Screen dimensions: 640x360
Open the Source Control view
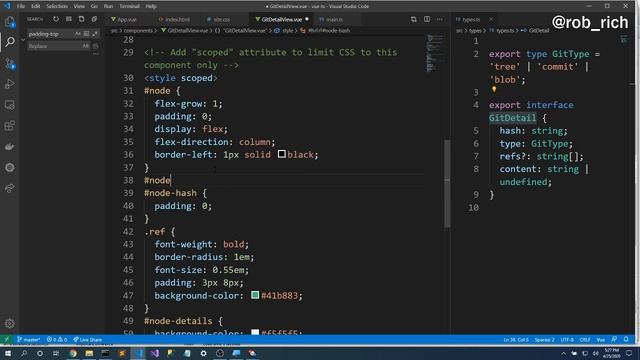(x=10, y=63)
